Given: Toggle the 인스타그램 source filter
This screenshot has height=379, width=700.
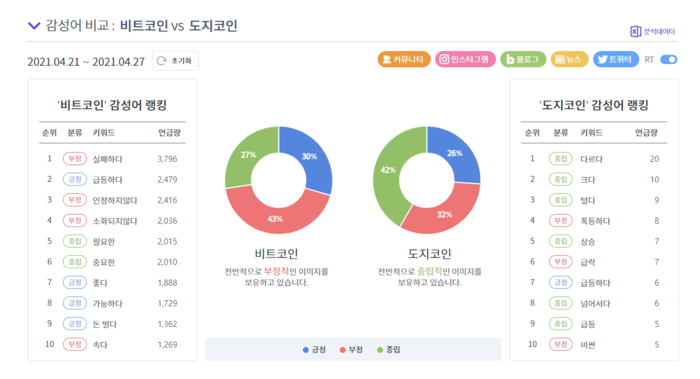Looking at the screenshot, I should pos(465,59).
